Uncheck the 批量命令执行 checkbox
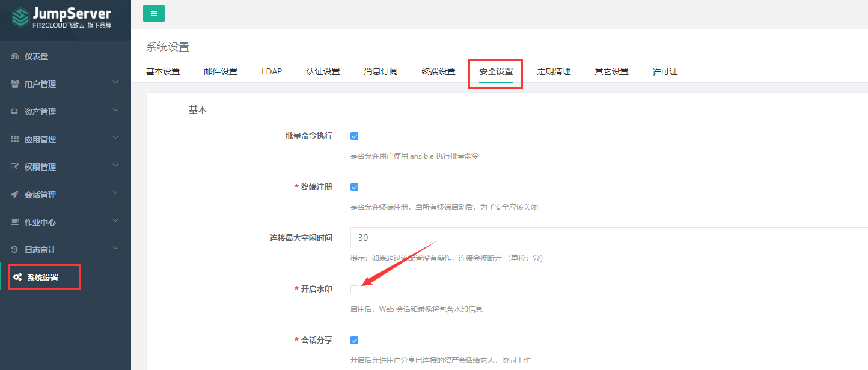868x370 pixels. coord(354,136)
